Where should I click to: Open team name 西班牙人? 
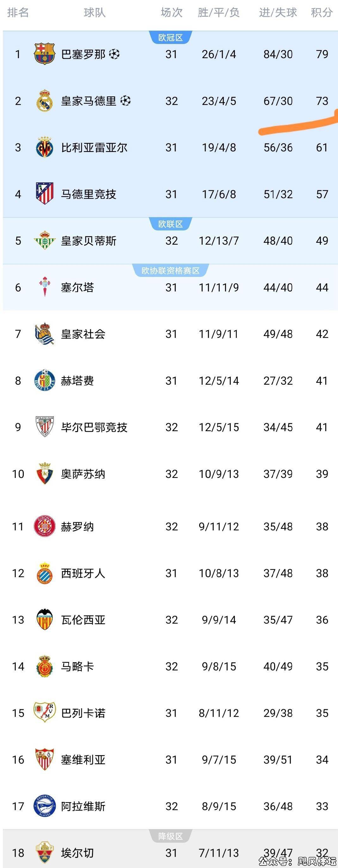(x=83, y=573)
